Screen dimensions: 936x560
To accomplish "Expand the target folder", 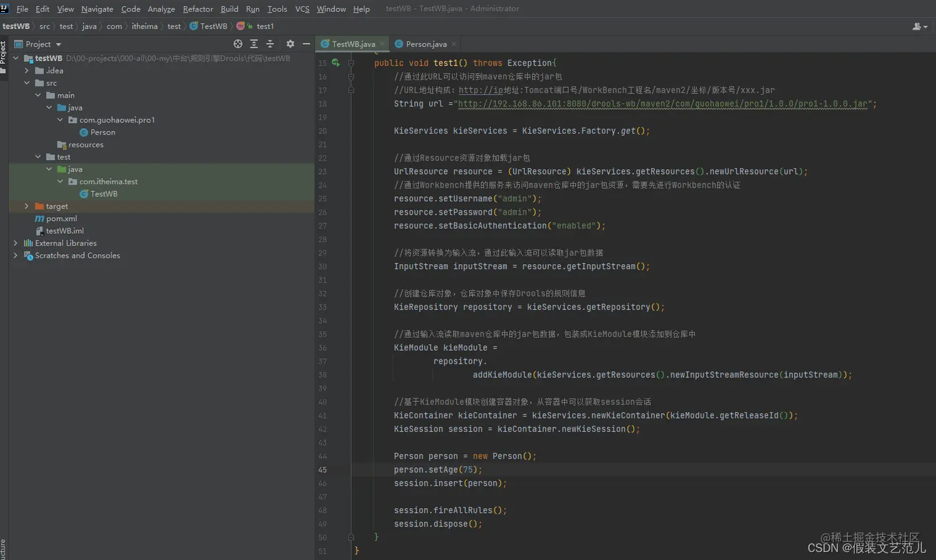I will pos(27,206).
